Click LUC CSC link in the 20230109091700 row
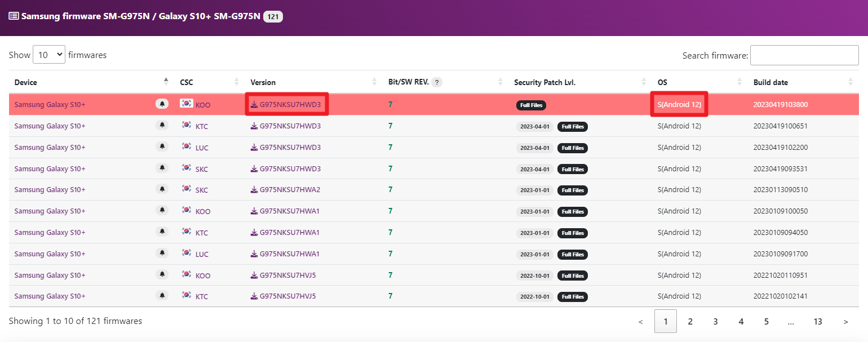Viewport: 868px width, 342px height. pyautogui.click(x=202, y=255)
